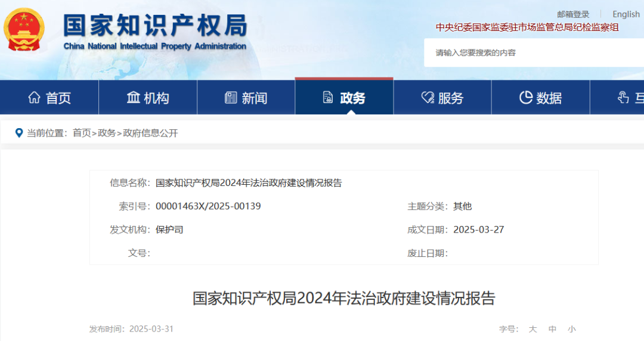This screenshot has height=341, width=644.
Task: Click the hand pointer interaction icon
Action: (623, 98)
